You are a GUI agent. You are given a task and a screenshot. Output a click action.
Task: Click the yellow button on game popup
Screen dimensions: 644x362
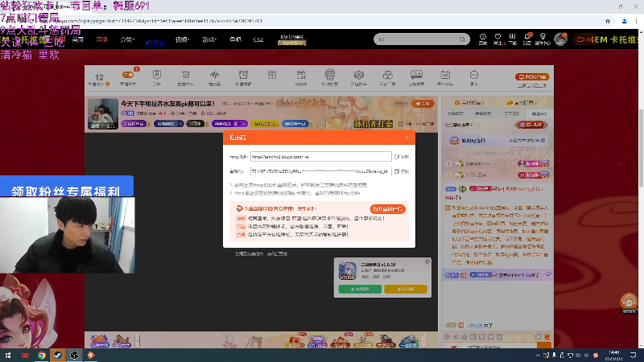point(406,289)
